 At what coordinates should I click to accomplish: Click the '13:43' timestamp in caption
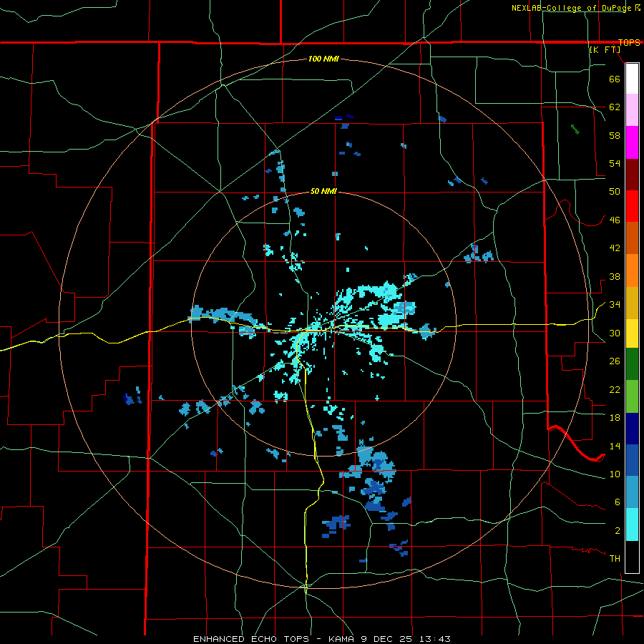point(435,639)
